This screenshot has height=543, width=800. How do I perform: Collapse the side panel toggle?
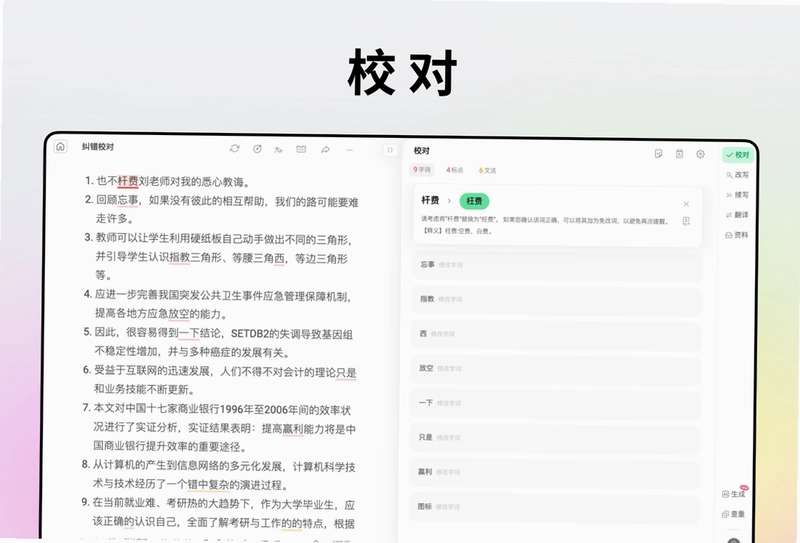pos(390,150)
